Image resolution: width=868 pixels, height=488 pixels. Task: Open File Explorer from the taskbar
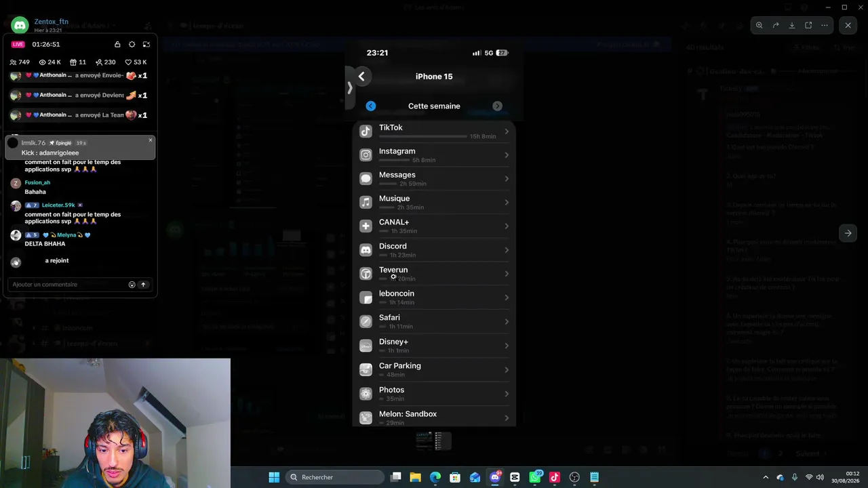(416, 477)
